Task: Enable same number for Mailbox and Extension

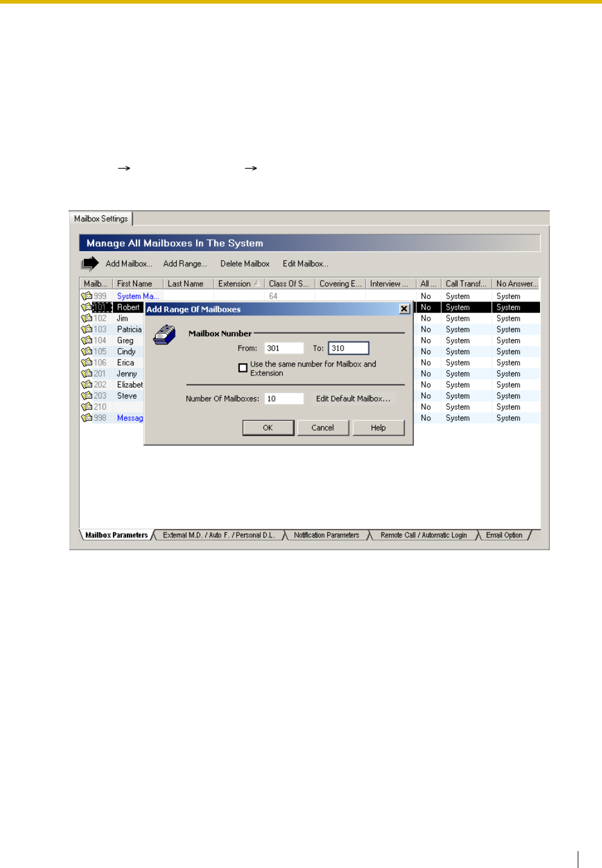Action: pyautogui.click(x=243, y=368)
